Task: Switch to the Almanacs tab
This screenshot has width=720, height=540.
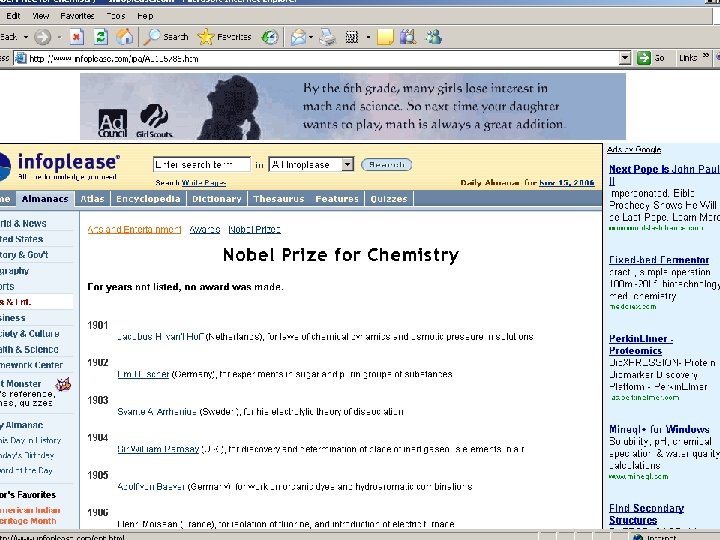Action: pos(45,199)
